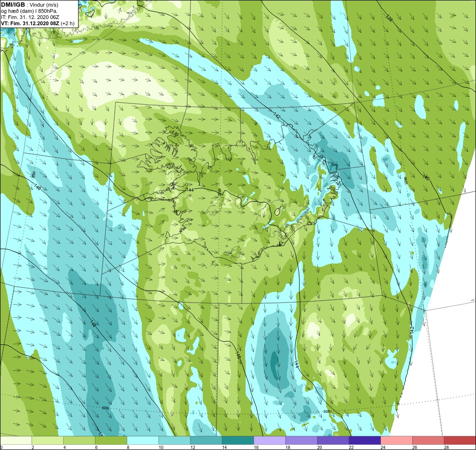Click the legend tick label "28"
Screen dimensions: 476x450
446,447
